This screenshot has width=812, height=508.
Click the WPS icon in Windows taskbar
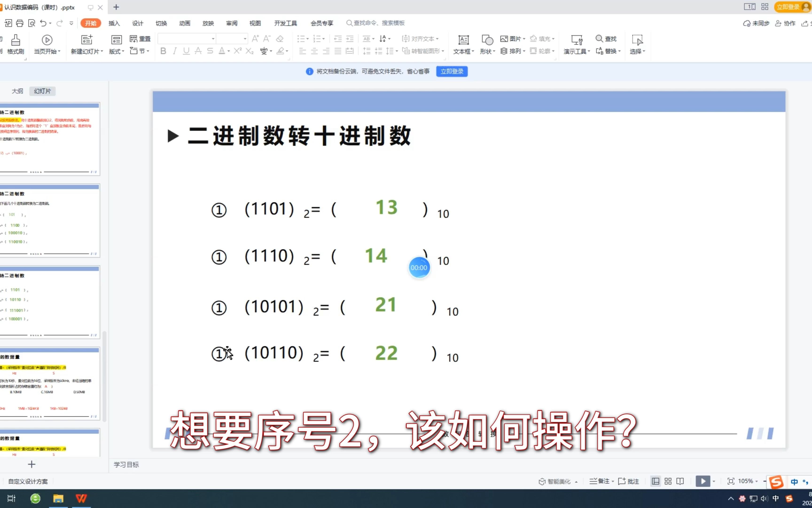pos(81,498)
